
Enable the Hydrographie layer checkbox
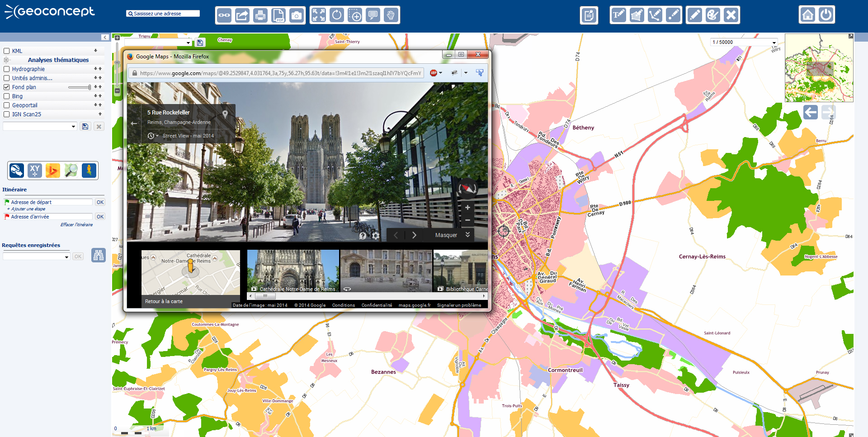[x=7, y=69]
